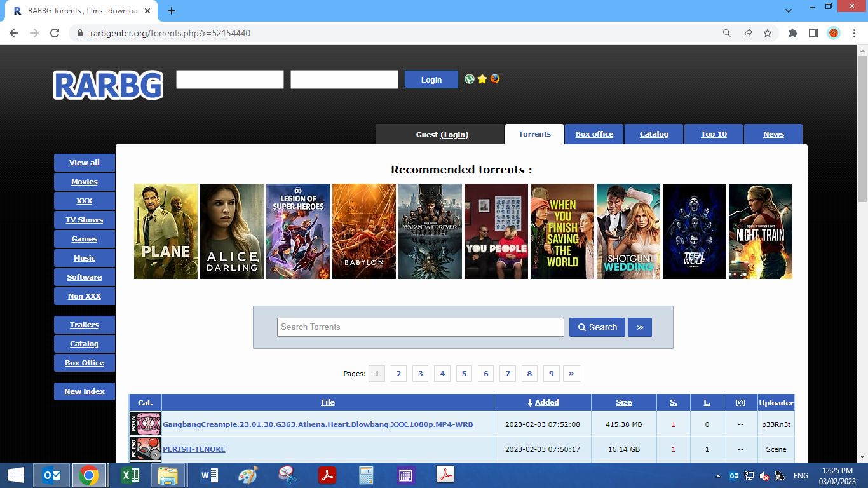This screenshot has width=868, height=488.
Task: Open the Shotgun Wedding poster
Action: coord(628,231)
